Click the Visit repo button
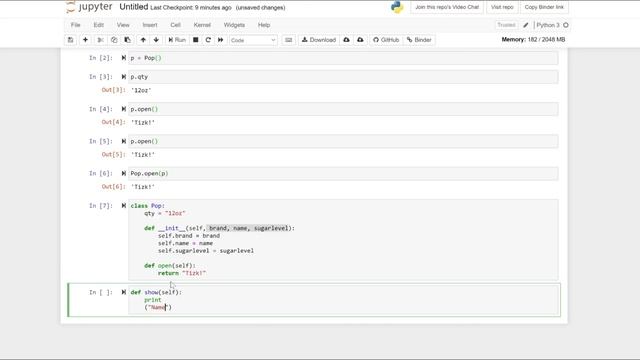 (x=502, y=7)
